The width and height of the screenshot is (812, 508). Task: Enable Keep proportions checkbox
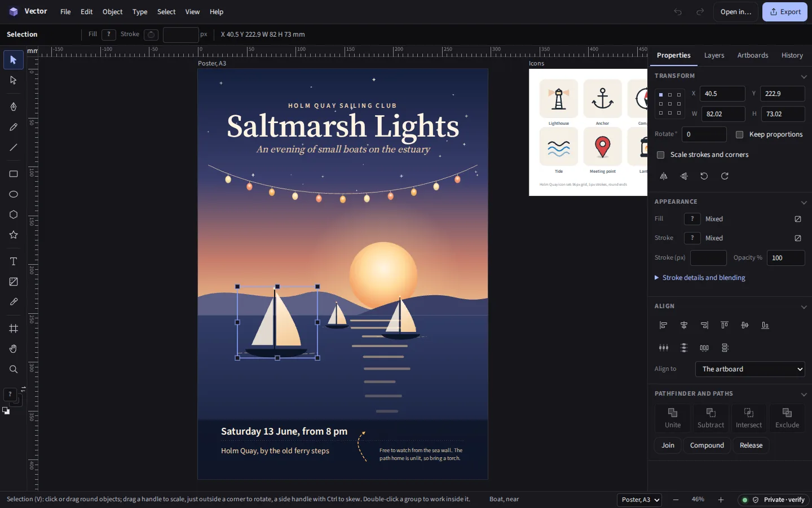tap(739, 134)
